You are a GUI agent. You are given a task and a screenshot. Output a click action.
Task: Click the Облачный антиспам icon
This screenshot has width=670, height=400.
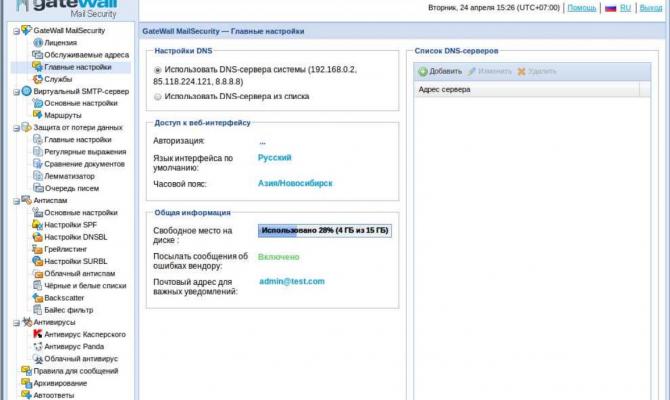point(38,273)
